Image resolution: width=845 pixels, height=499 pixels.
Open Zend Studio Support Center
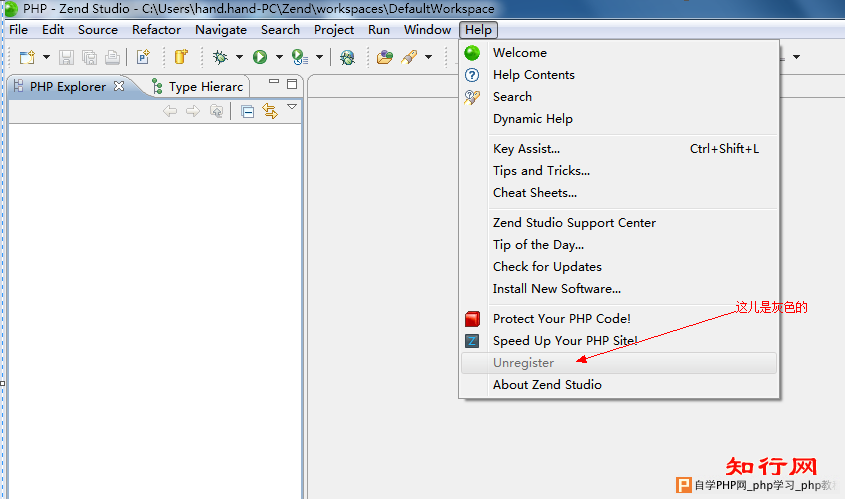pos(619,223)
